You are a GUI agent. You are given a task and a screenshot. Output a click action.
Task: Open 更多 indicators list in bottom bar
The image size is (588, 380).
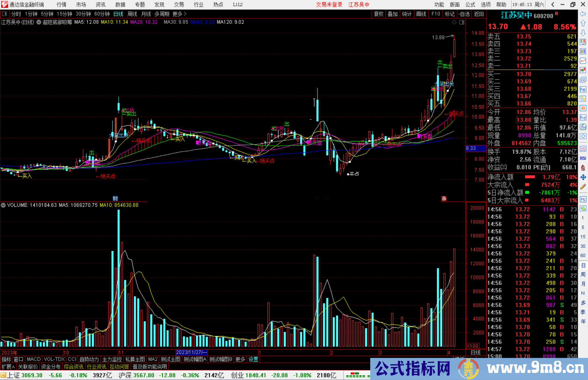[240, 359]
